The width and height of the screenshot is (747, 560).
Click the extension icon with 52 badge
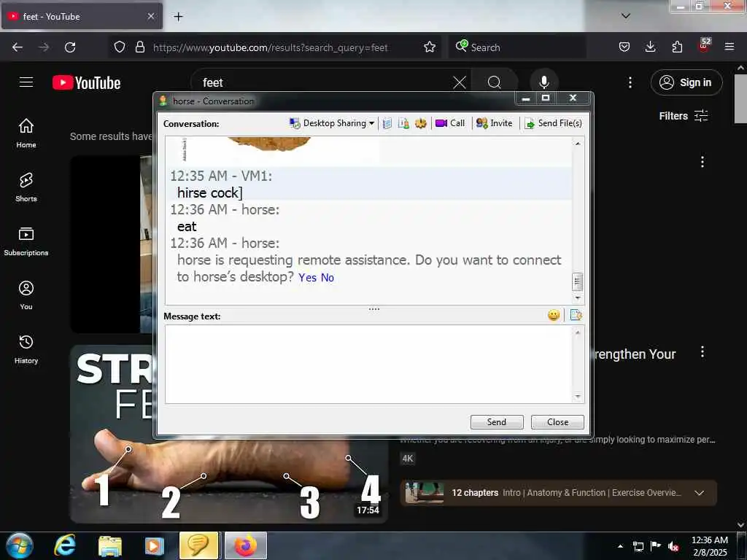(704, 46)
